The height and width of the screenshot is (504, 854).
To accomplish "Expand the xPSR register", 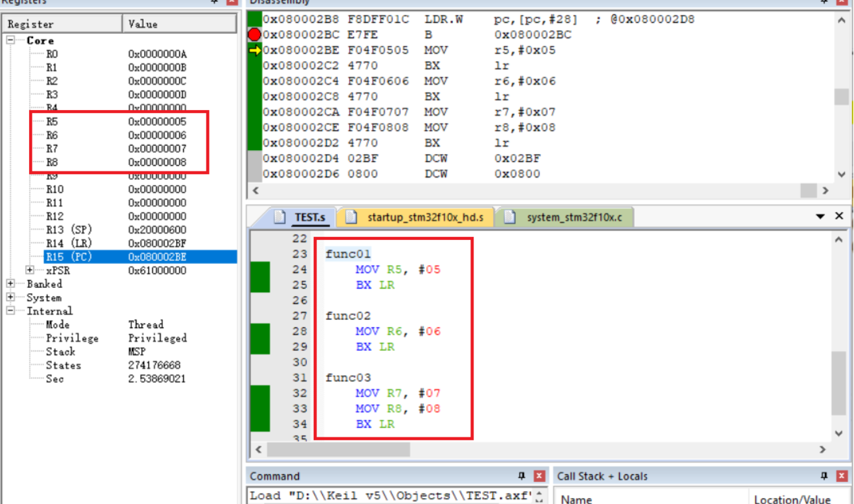I will point(30,270).
